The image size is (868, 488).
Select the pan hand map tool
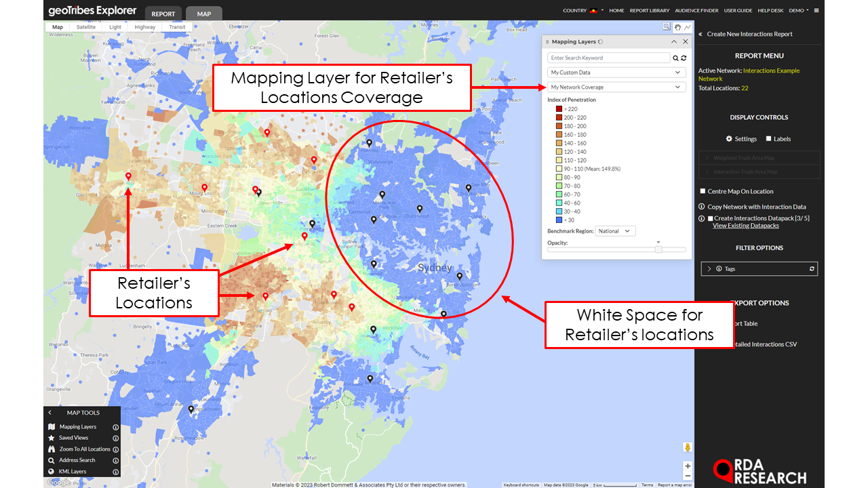tap(677, 27)
